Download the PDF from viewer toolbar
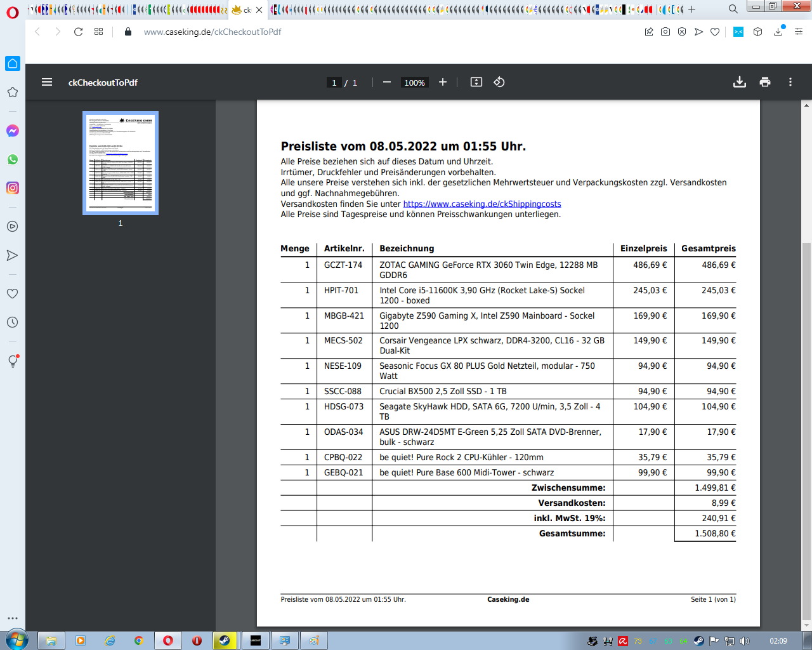The image size is (812, 650). pyautogui.click(x=740, y=82)
